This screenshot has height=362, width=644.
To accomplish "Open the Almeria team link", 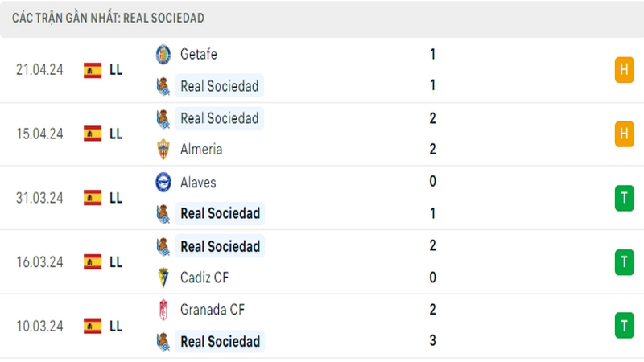I will 201,150.
